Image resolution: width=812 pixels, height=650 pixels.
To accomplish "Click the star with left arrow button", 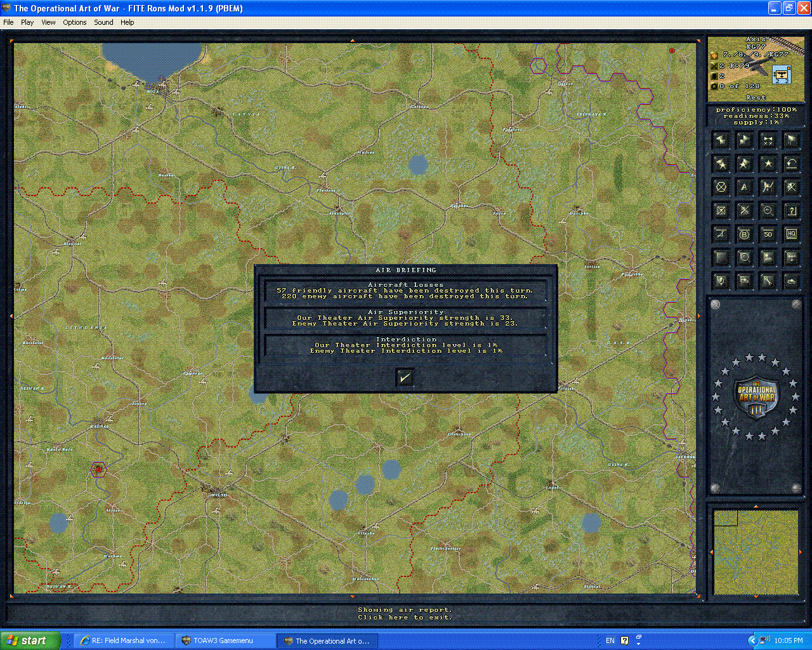I will (x=721, y=164).
